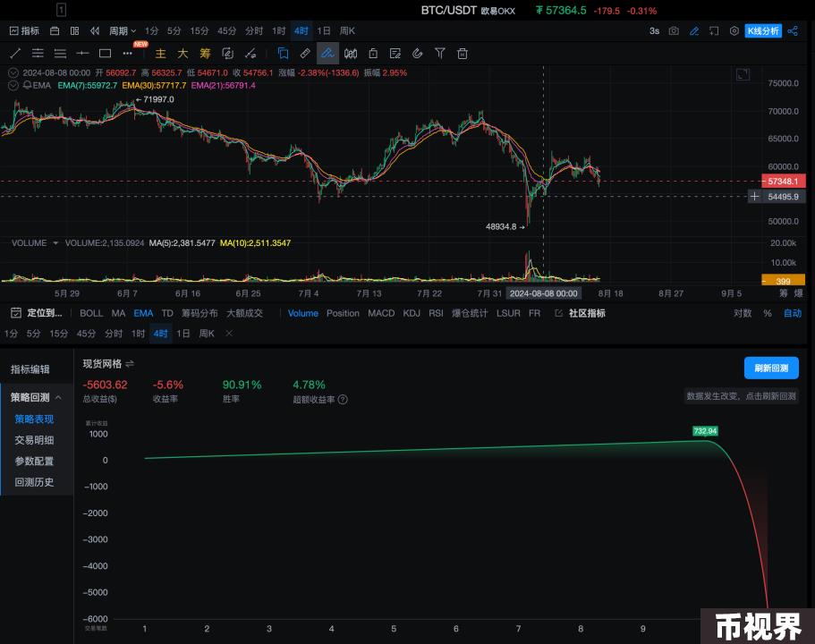Select the rectangle drawing tool
This screenshot has height=644, width=815.
point(105,53)
